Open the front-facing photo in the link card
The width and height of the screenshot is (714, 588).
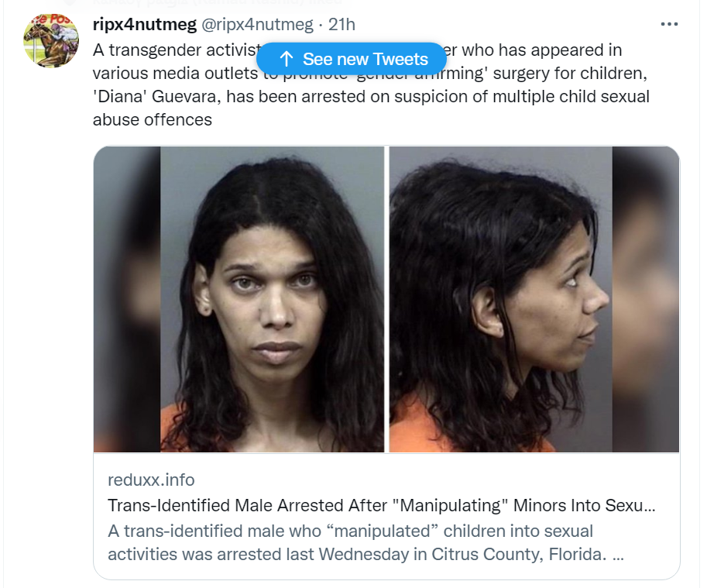[x=272, y=299]
